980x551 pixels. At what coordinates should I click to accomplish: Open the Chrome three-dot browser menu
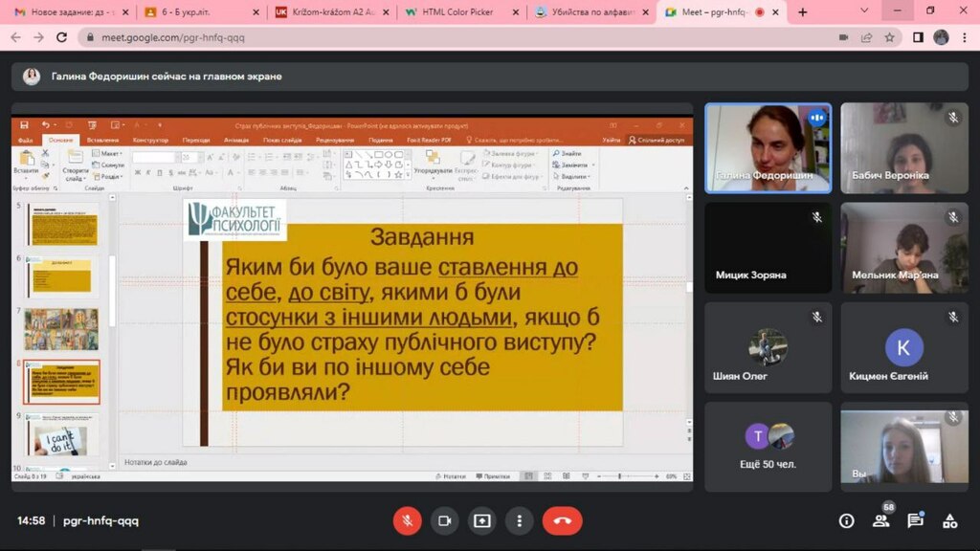point(964,37)
